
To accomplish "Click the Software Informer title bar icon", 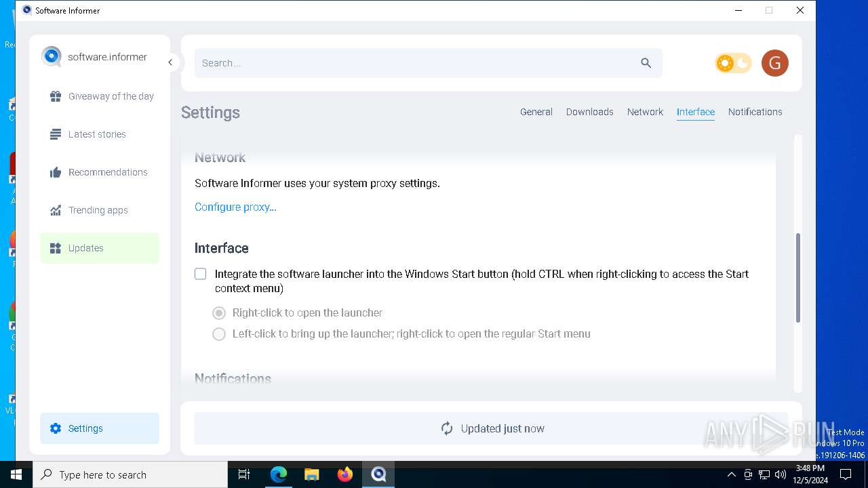I will tap(27, 10).
